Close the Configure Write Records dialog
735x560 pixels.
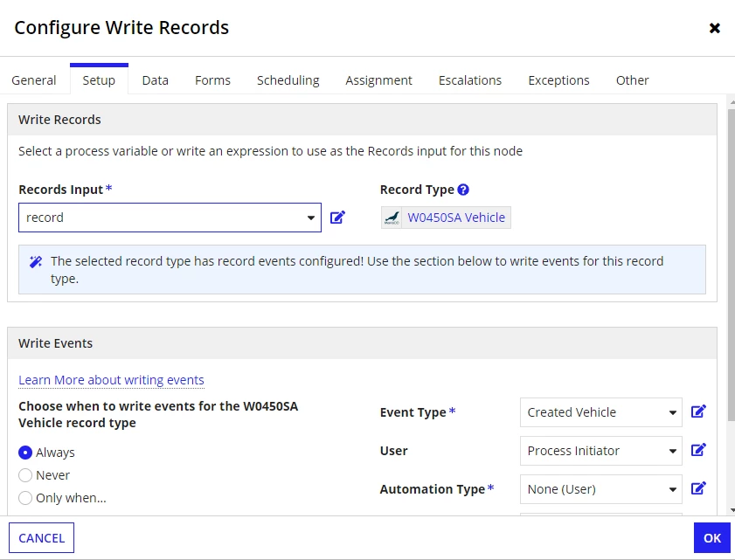(714, 28)
